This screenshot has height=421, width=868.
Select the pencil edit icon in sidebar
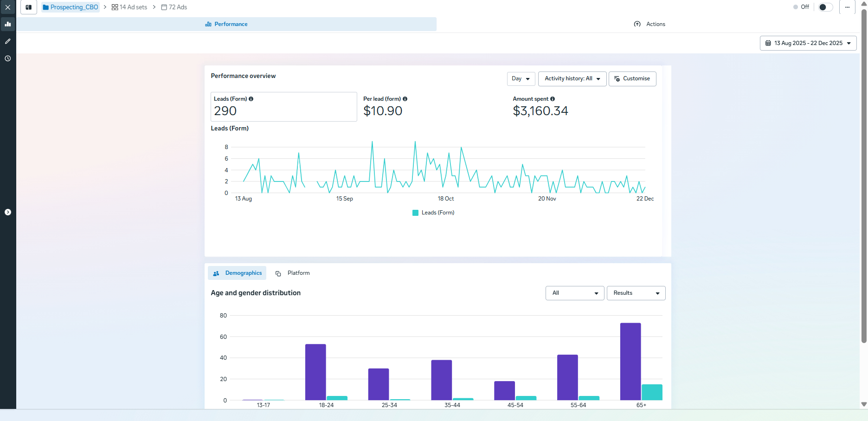pos(8,41)
